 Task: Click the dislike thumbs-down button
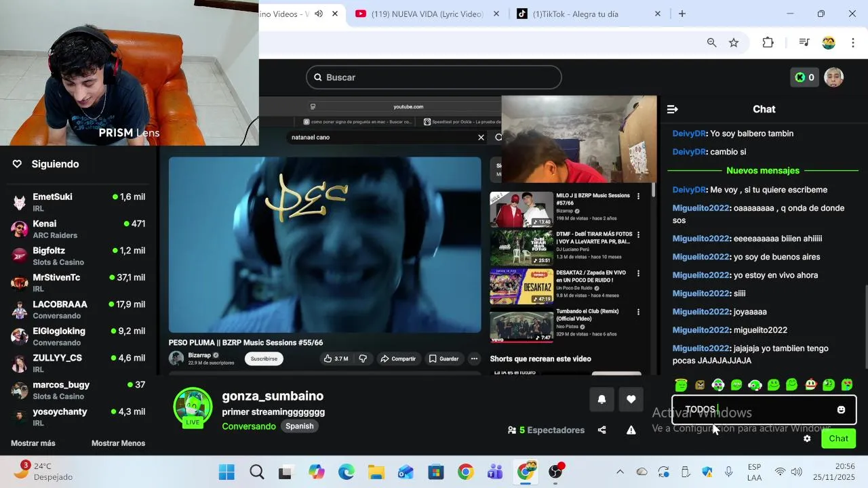[363, 359]
